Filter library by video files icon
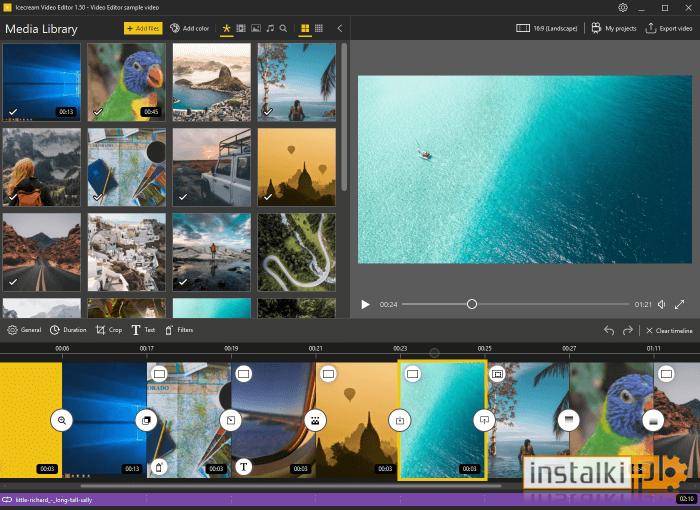 tap(241, 28)
